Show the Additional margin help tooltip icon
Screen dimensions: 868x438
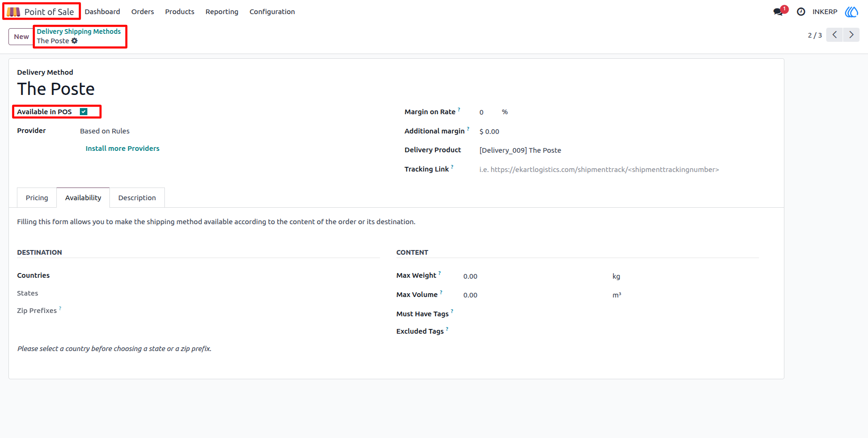[468, 128]
